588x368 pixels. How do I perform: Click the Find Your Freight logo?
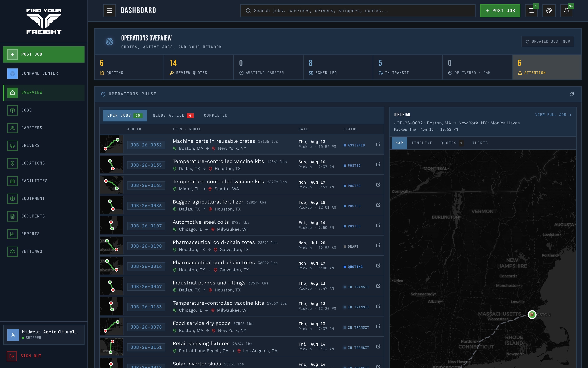44,21
